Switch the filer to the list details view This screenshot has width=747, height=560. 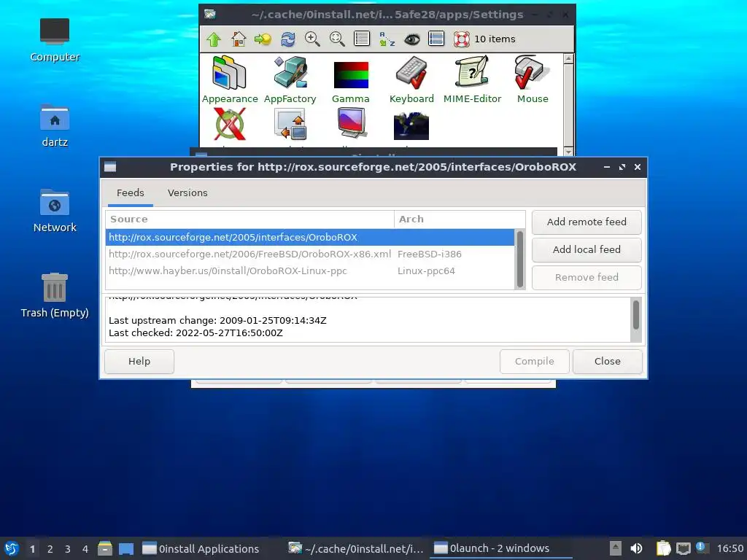click(x=362, y=39)
